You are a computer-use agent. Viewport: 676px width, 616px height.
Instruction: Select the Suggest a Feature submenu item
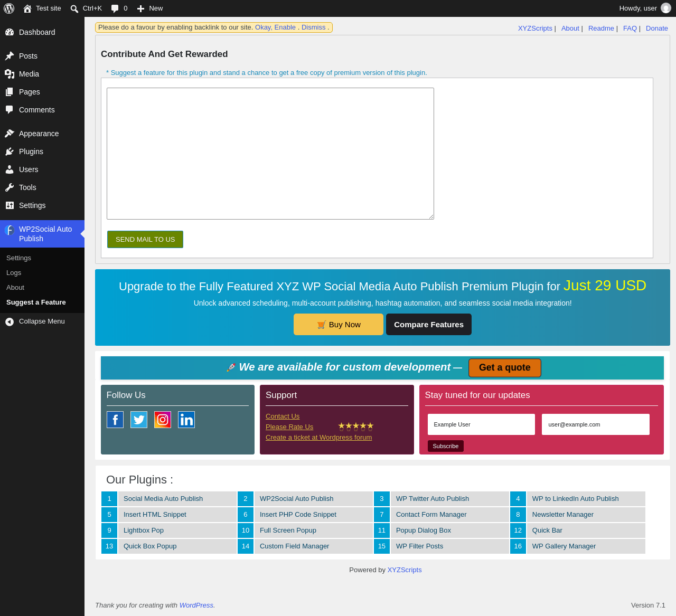pyautogui.click(x=36, y=302)
